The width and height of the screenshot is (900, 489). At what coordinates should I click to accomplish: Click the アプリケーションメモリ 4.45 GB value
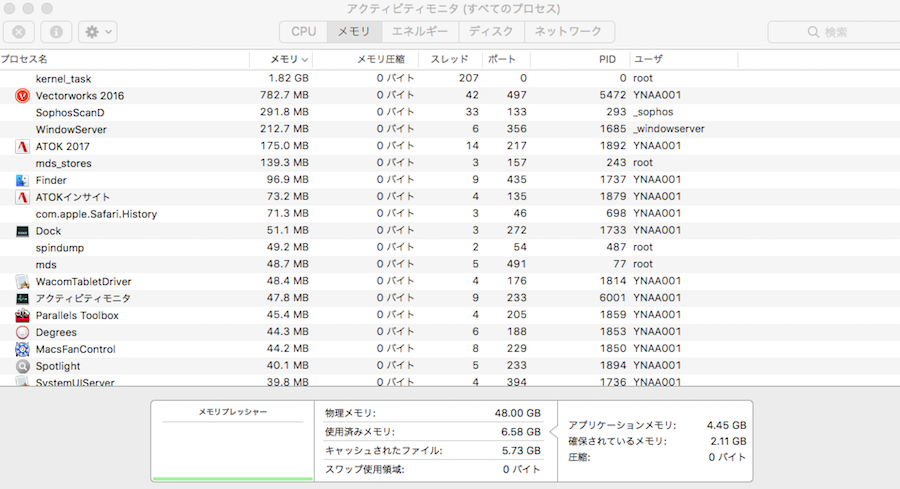[x=727, y=425]
